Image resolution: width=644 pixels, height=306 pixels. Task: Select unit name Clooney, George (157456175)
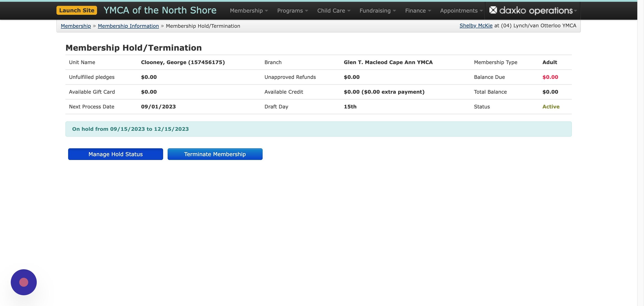(x=183, y=62)
